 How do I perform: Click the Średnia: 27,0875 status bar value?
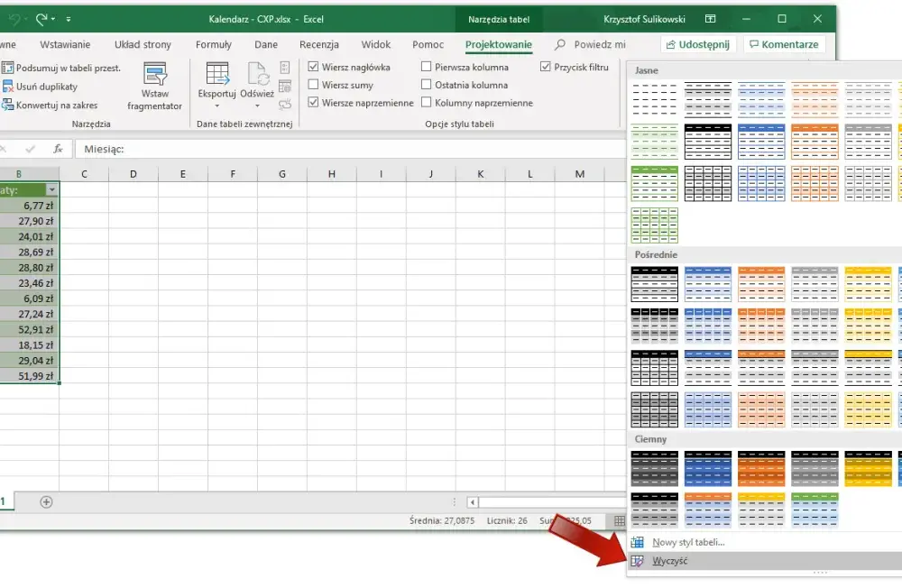[x=442, y=520]
